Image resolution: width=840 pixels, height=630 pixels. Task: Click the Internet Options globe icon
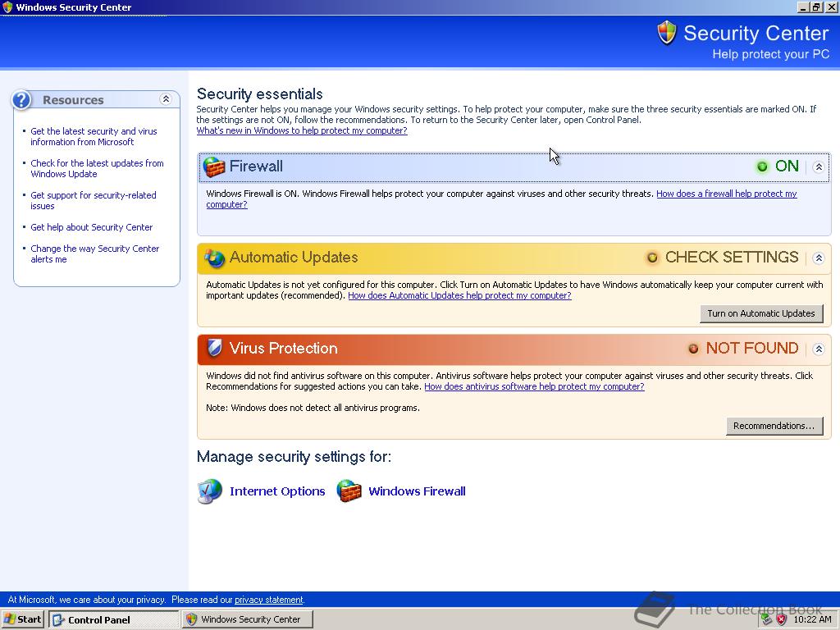pos(209,491)
